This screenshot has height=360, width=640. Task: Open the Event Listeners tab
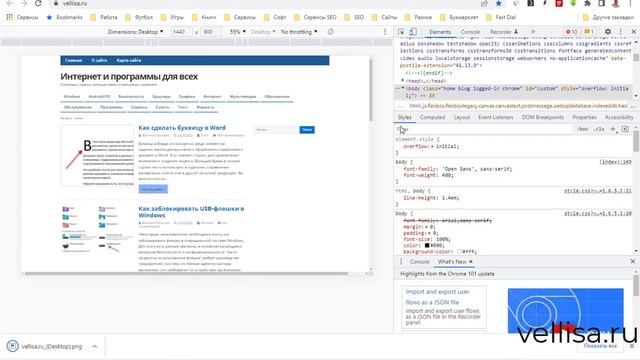click(496, 118)
